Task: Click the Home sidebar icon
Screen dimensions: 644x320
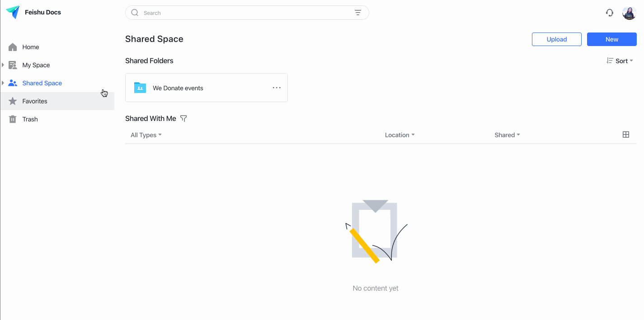Action: [x=13, y=46]
